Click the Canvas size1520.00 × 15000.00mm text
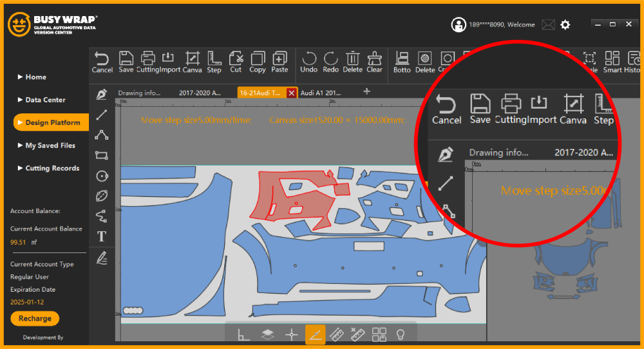Image resolution: width=644 pixels, height=349 pixels. click(337, 120)
